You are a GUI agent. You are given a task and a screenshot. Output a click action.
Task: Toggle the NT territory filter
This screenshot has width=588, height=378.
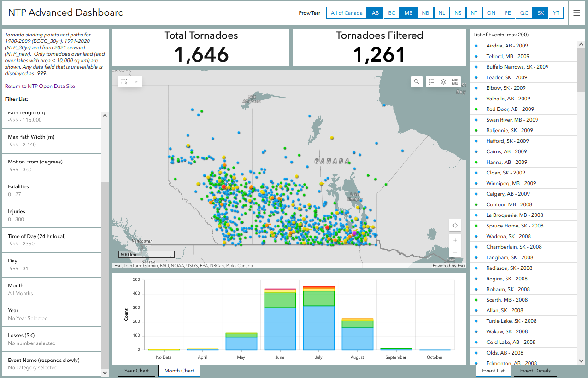(x=474, y=13)
